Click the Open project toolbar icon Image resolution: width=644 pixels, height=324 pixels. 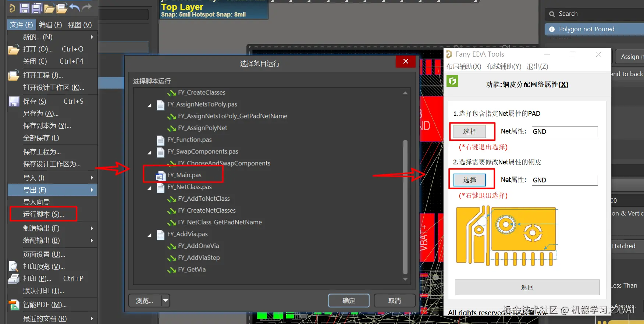(x=62, y=8)
